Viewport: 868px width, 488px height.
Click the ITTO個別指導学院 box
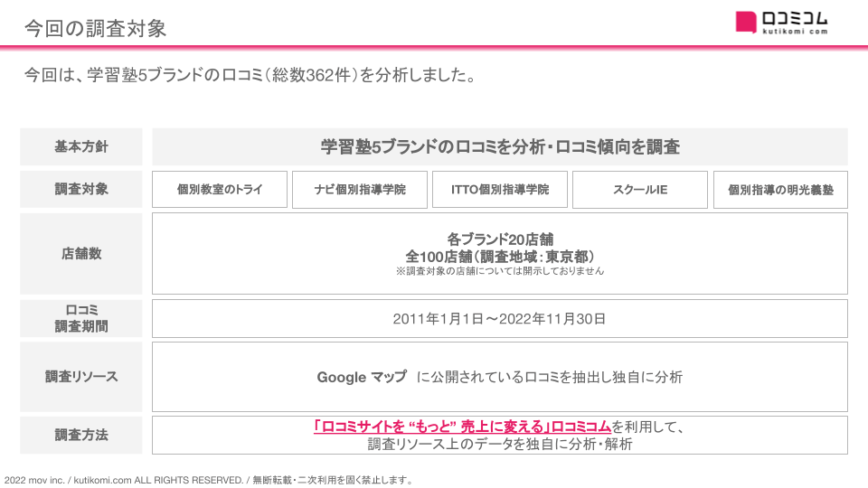500,189
